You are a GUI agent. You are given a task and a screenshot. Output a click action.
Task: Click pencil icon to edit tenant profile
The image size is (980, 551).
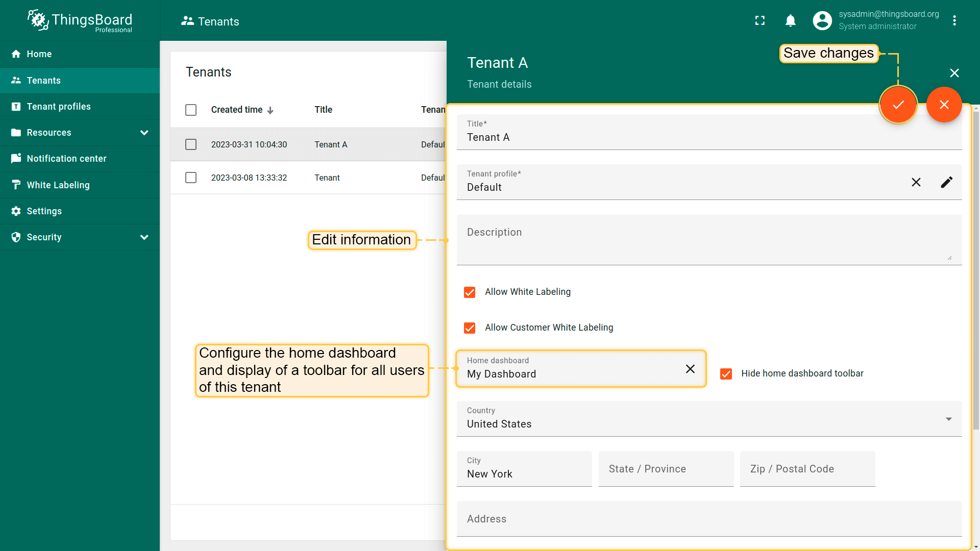pos(946,182)
